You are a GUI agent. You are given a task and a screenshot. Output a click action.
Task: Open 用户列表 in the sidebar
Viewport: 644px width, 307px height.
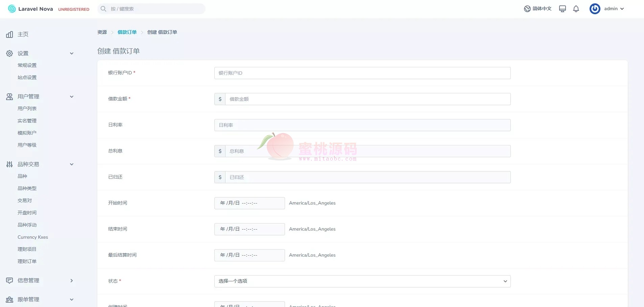point(27,109)
